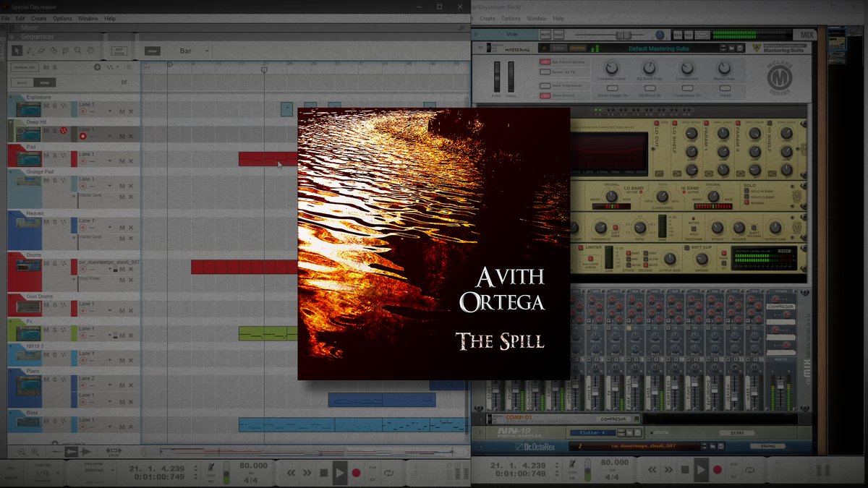The height and width of the screenshot is (488, 868).
Task: Enable Solo Hi Band on stereo imager
Action: (x=748, y=191)
